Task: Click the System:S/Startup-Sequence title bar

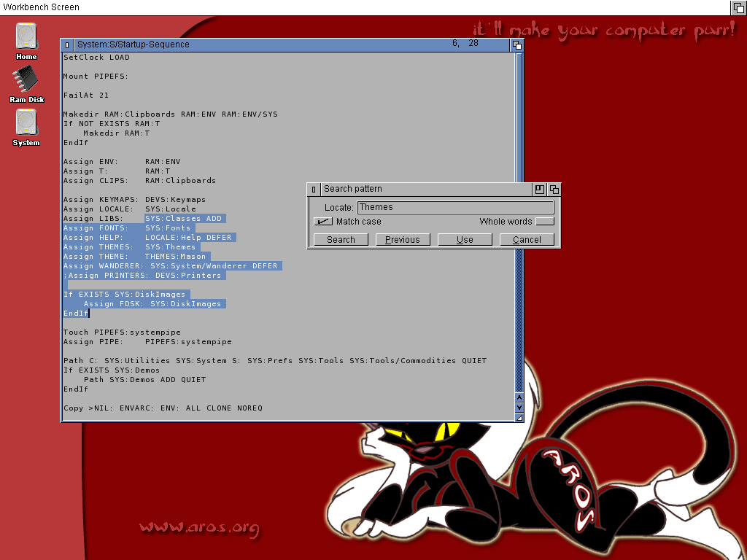Action: [291, 45]
